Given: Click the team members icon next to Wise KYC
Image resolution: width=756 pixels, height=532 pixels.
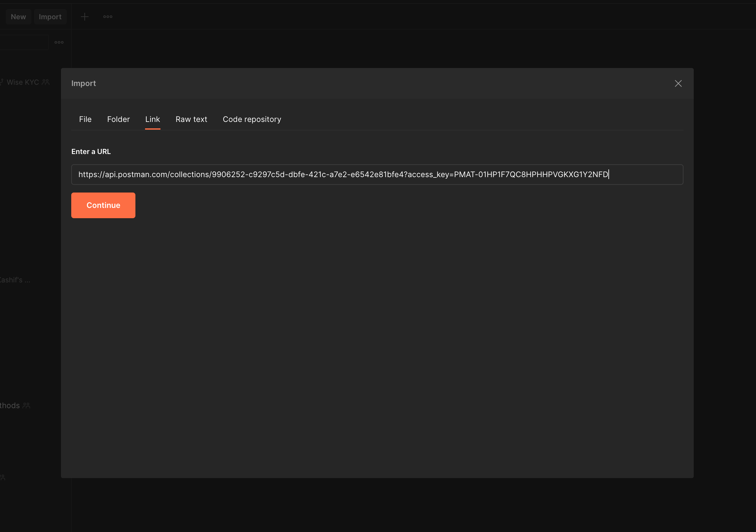Looking at the screenshot, I should tap(46, 82).
